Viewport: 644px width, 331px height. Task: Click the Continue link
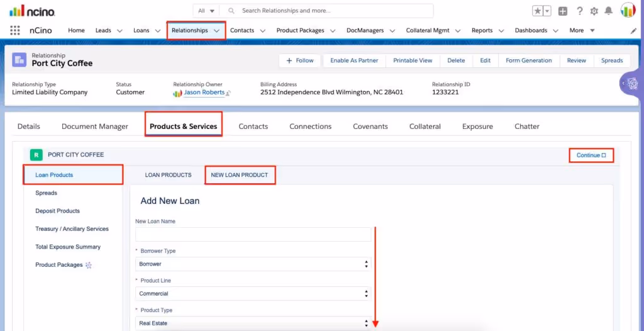[591, 155]
